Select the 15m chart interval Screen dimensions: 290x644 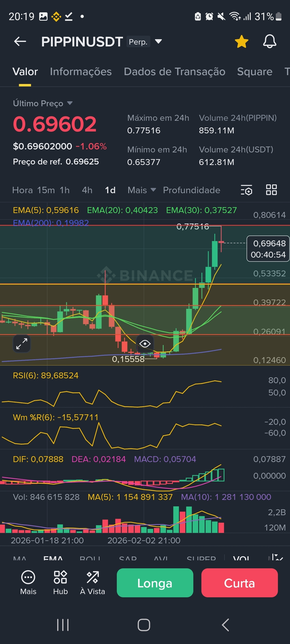pyautogui.click(x=46, y=190)
